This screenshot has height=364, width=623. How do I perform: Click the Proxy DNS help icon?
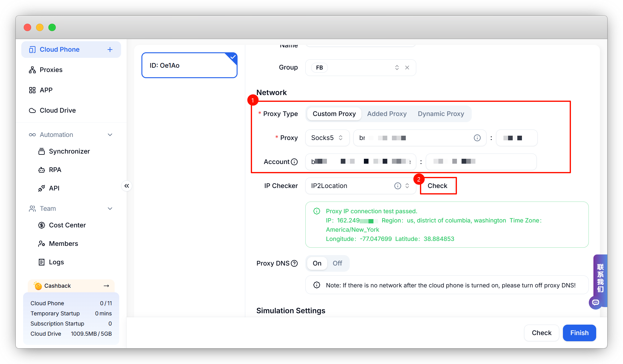(x=294, y=263)
